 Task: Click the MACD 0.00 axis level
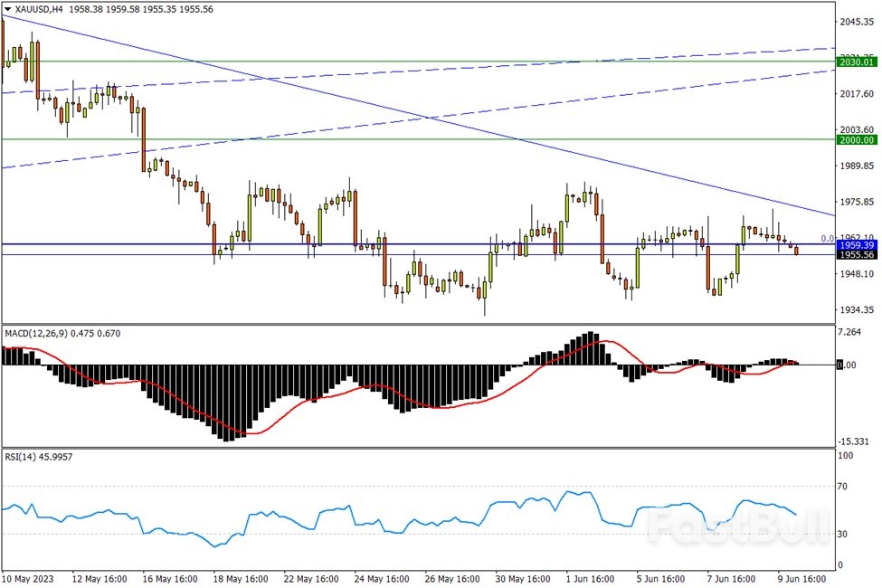coord(846,365)
